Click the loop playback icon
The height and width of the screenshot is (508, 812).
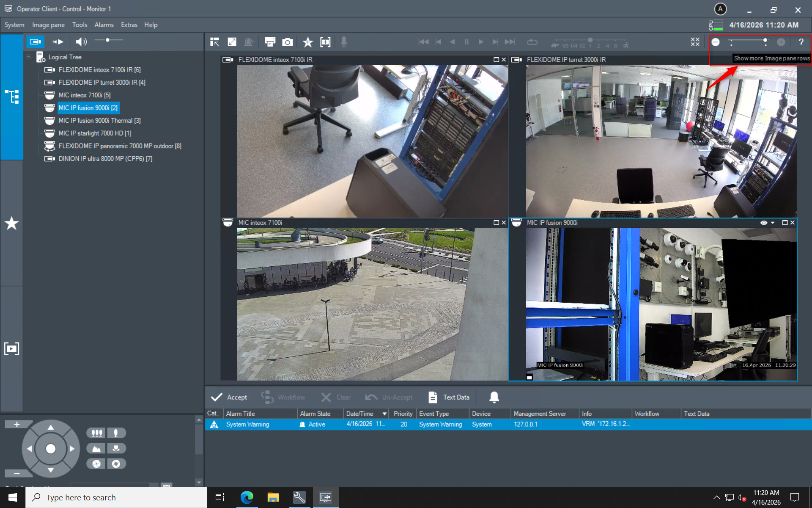(x=532, y=42)
